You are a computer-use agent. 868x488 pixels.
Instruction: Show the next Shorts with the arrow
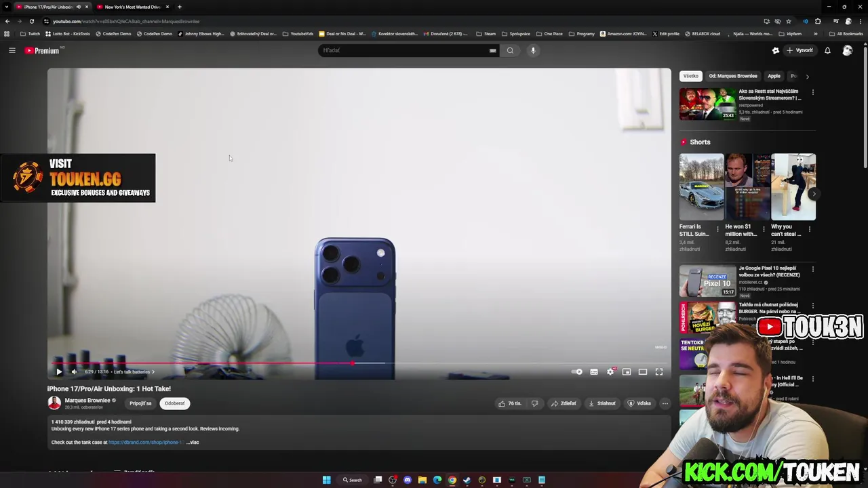(813, 193)
